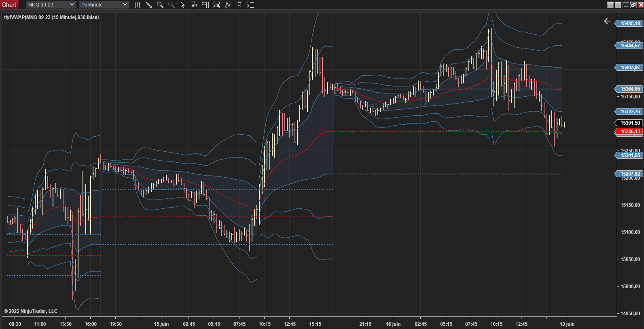Click the red 15286,13 price marker
The image size is (644, 329).
coord(629,132)
